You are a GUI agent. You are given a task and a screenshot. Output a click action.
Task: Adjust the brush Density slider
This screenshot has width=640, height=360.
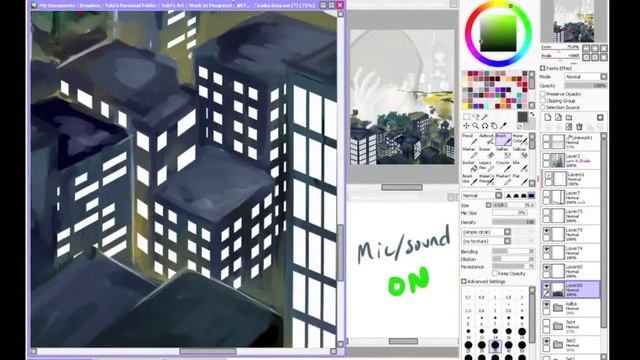pyautogui.click(x=513, y=222)
